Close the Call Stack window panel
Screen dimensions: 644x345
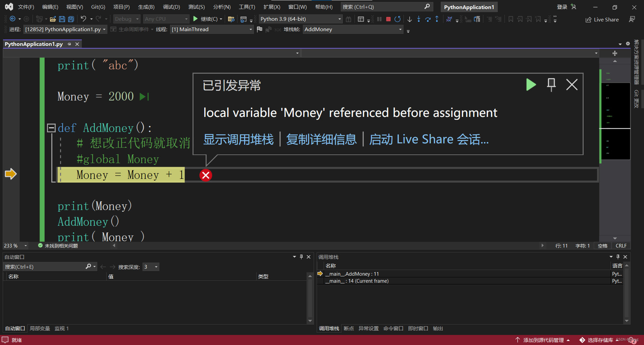pyautogui.click(x=625, y=257)
